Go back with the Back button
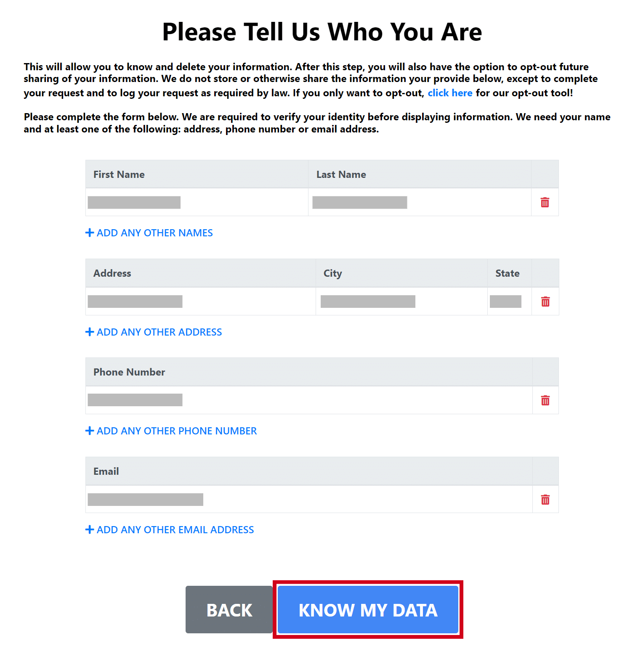 click(229, 610)
